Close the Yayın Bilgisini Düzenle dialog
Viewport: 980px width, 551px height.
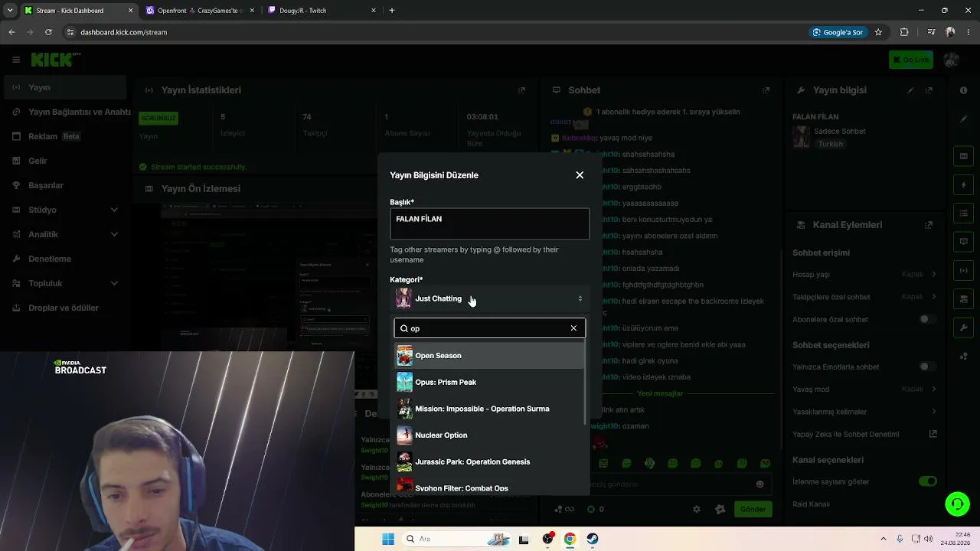[580, 175]
